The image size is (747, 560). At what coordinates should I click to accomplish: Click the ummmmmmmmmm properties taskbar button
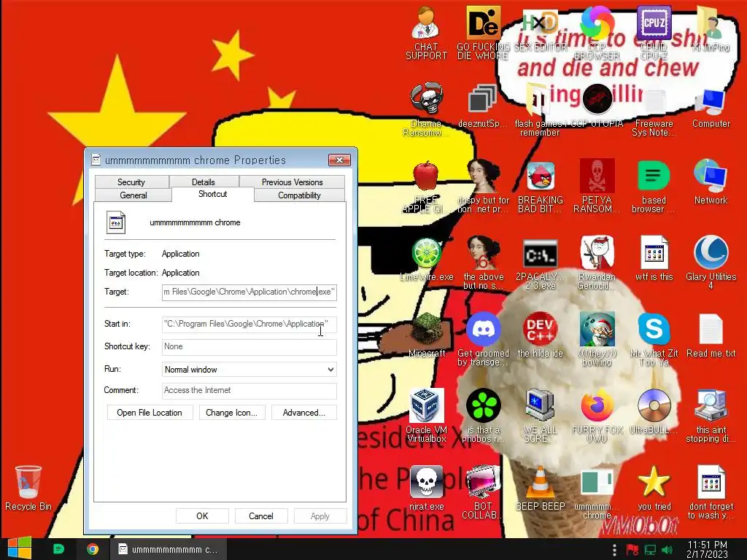(x=169, y=549)
